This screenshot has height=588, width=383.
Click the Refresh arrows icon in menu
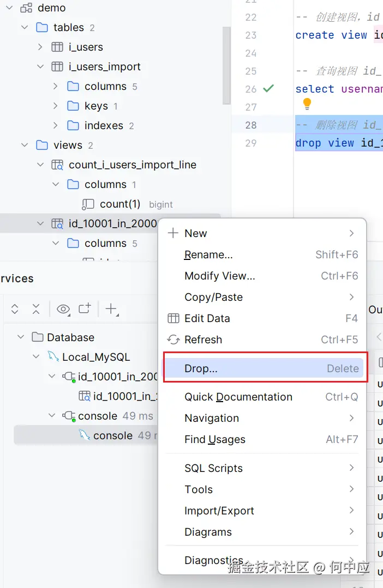pyautogui.click(x=173, y=340)
